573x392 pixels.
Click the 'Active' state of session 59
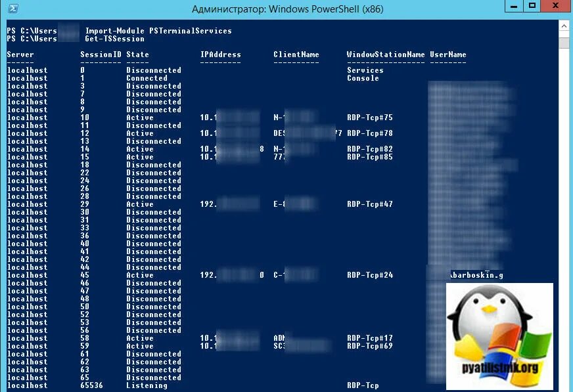139,346
